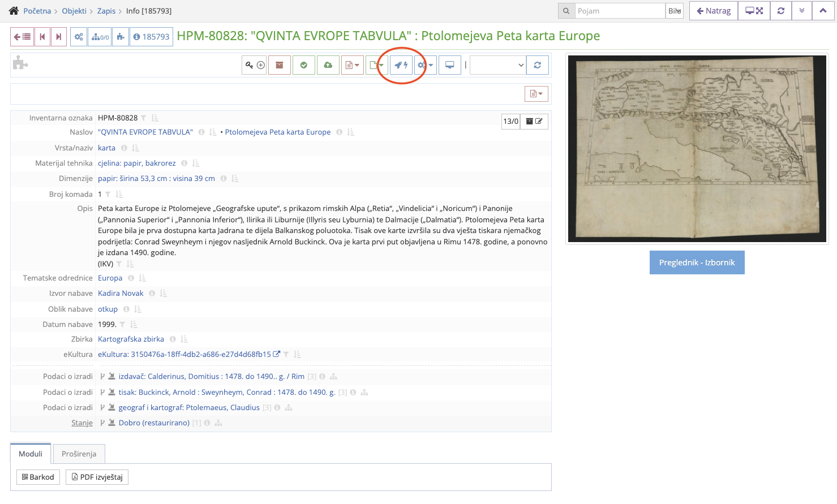Open the empty select box in toolbar

498,65
